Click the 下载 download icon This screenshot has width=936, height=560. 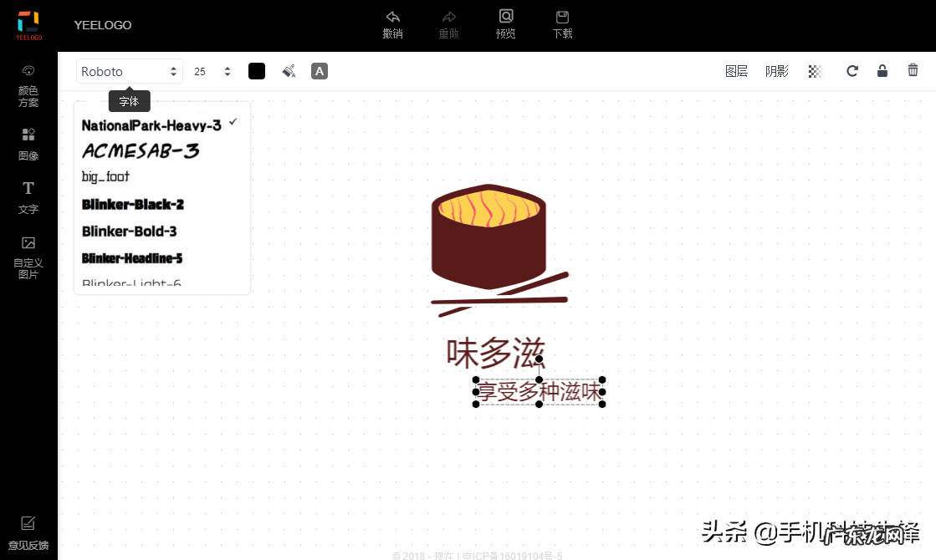(x=562, y=25)
